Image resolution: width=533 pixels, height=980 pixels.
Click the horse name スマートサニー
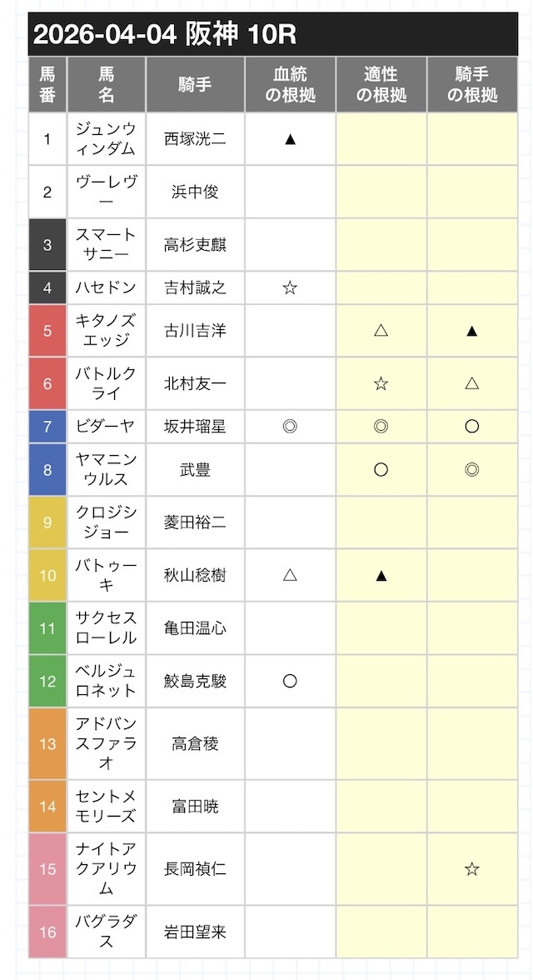click(106, 245)
